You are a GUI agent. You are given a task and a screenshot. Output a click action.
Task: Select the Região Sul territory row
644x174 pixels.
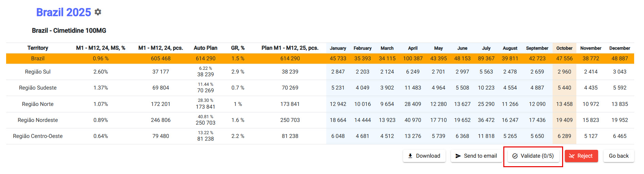coord(38,72)
